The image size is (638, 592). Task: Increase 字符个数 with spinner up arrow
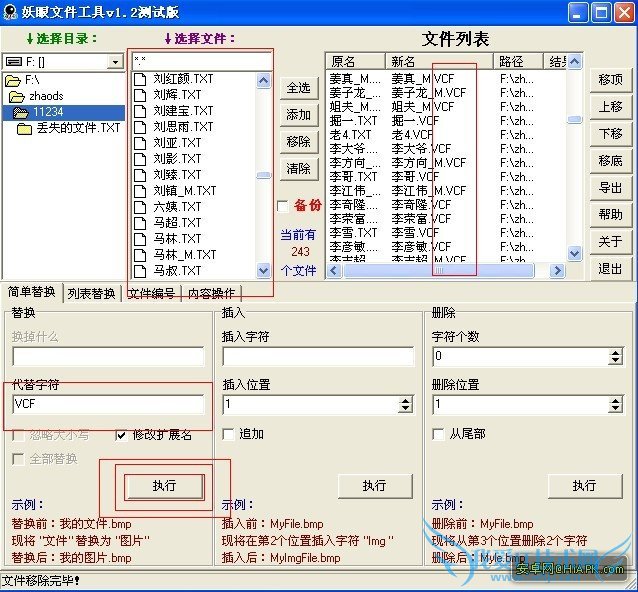click(x=616, y=353)
